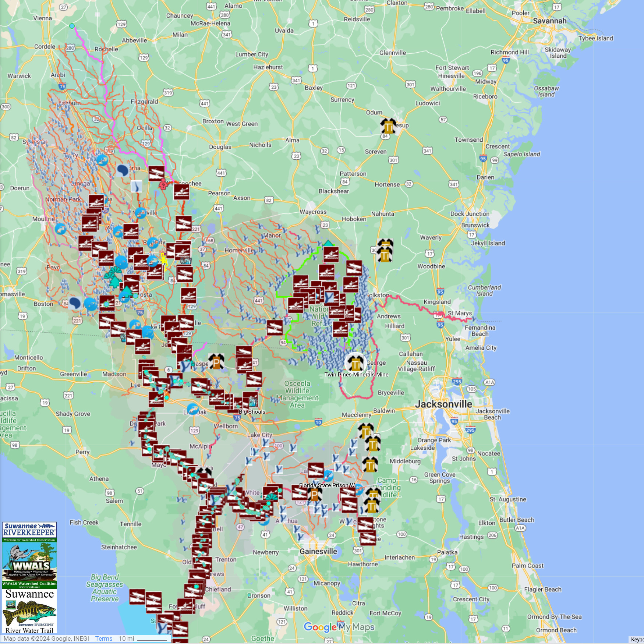Open the leftmost boat ramp marker near Big Bend
The height and width of the screenshot is (644, 644).
tap(137, 597)
